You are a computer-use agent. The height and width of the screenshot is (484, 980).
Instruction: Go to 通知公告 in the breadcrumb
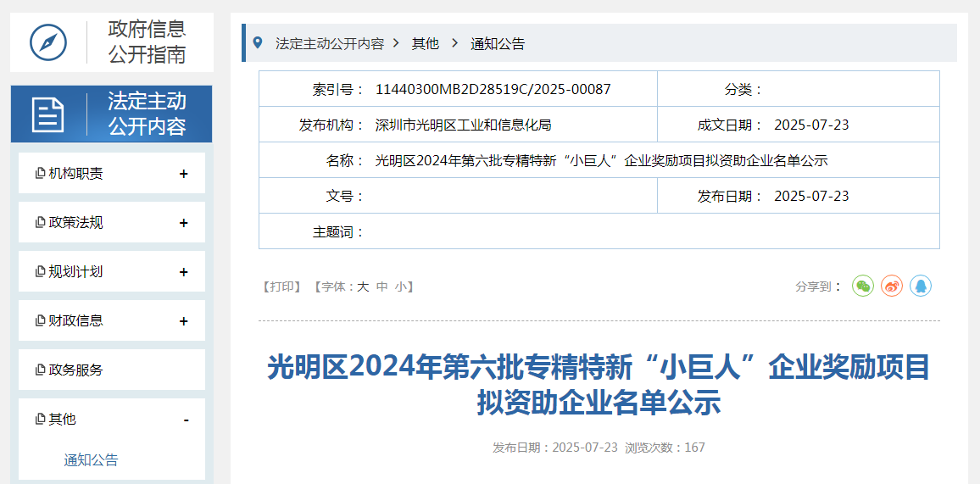(x=498, y=44)
